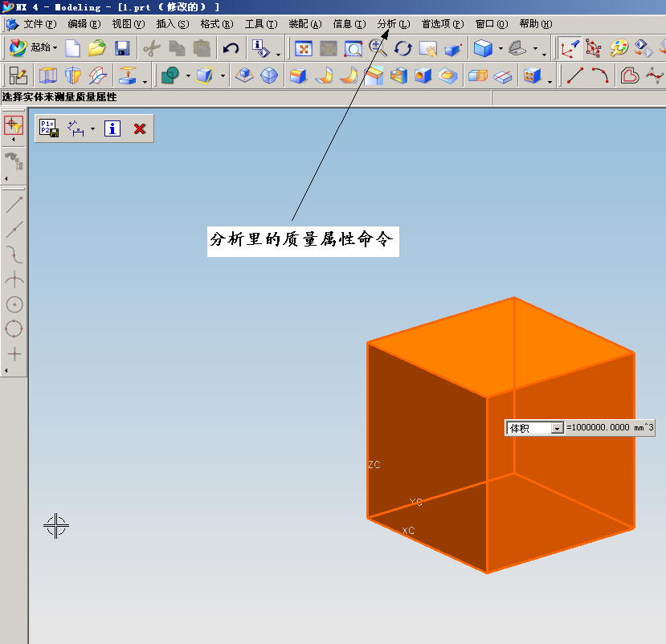This screenshot has width=666, height=644.
Task: Select the Pan hand tool
Action: click(x=427, y=49)
